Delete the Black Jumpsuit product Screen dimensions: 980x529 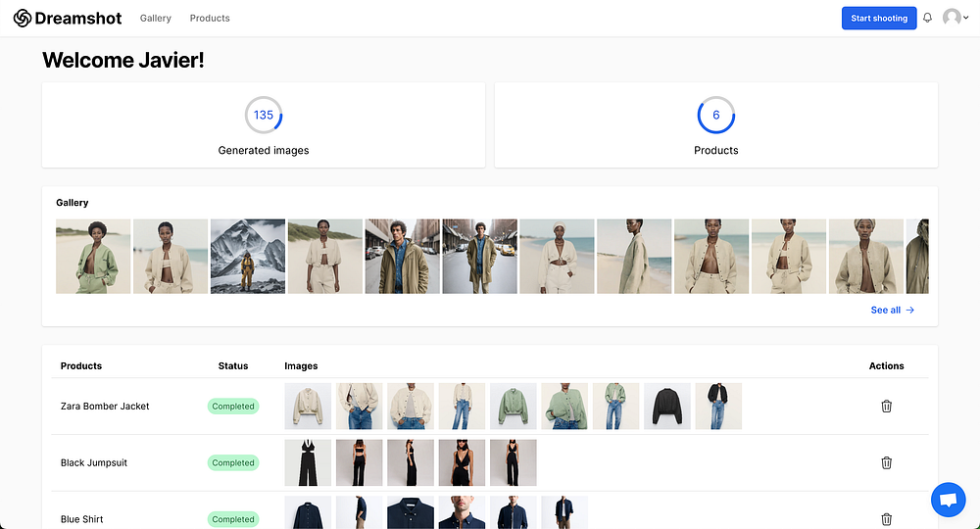(886, 462)
